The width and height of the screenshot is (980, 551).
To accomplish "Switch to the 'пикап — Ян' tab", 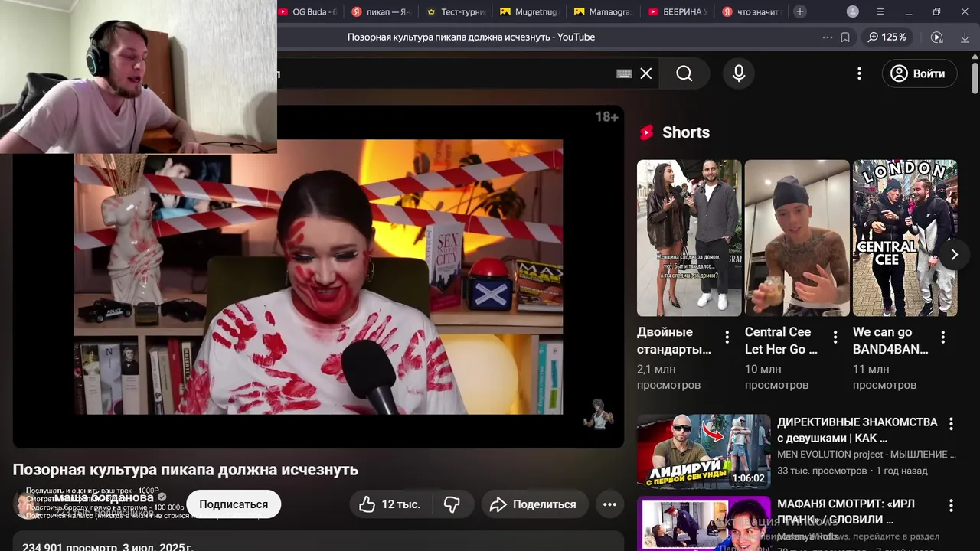I will [381, 11].
